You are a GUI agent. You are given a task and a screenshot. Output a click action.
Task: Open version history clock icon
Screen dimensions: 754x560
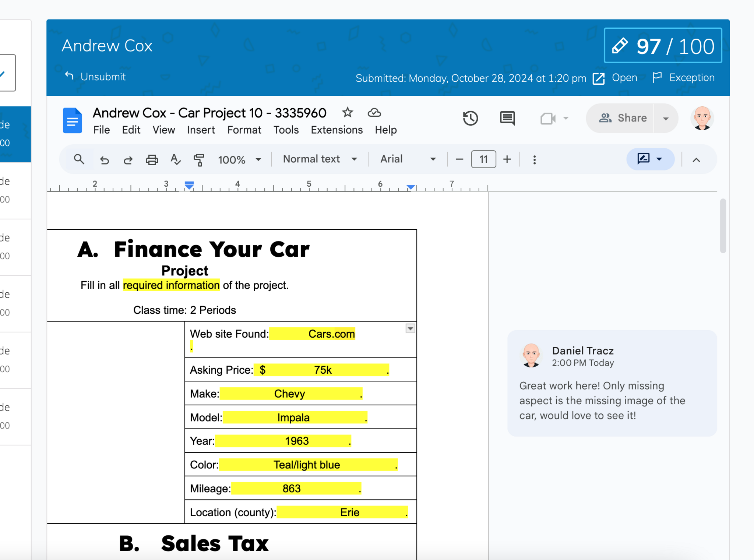coord(470,118)
